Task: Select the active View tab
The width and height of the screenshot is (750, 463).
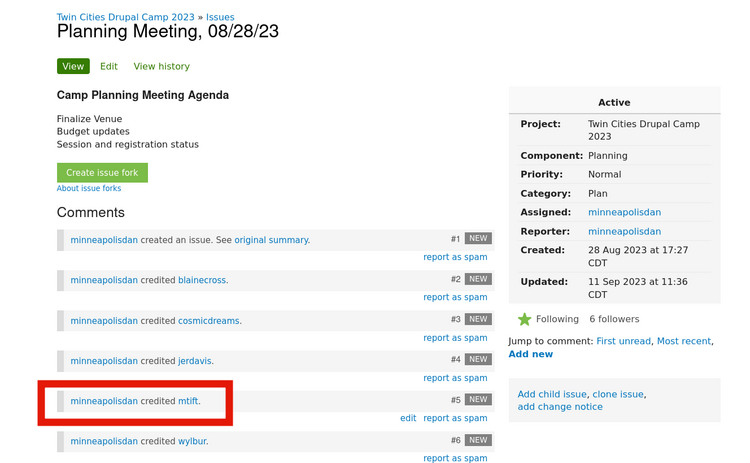Action: coord(73,66)
